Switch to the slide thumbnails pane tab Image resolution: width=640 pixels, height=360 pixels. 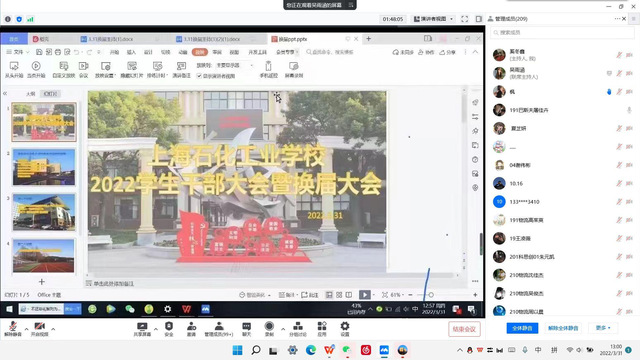pyautogui.click(x=50, y=94)
